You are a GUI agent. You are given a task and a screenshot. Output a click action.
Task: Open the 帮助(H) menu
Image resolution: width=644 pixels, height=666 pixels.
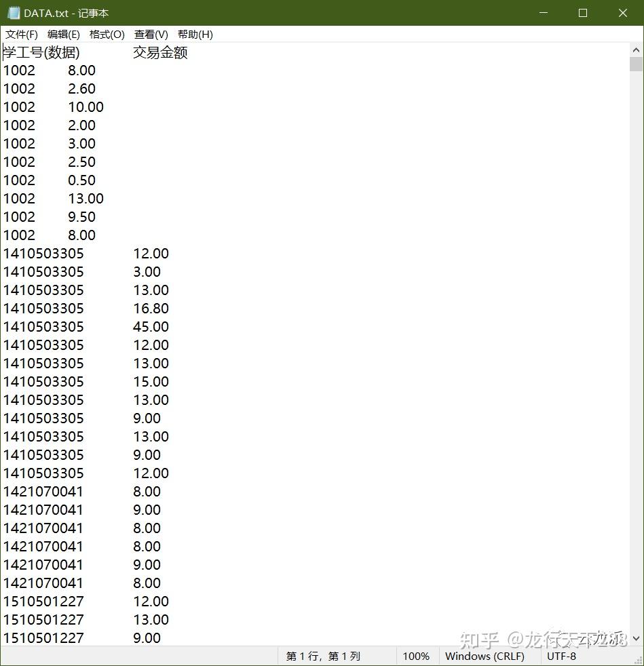coord(194,34)
